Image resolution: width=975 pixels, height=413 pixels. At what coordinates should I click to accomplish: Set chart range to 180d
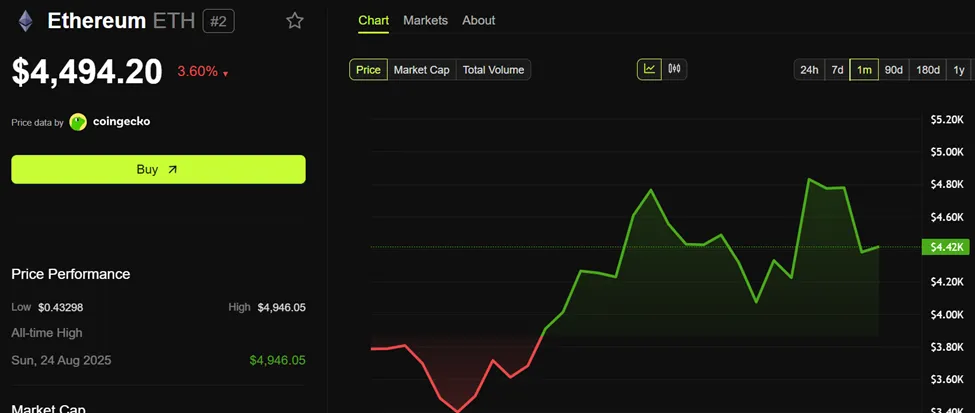click(928, 70)
